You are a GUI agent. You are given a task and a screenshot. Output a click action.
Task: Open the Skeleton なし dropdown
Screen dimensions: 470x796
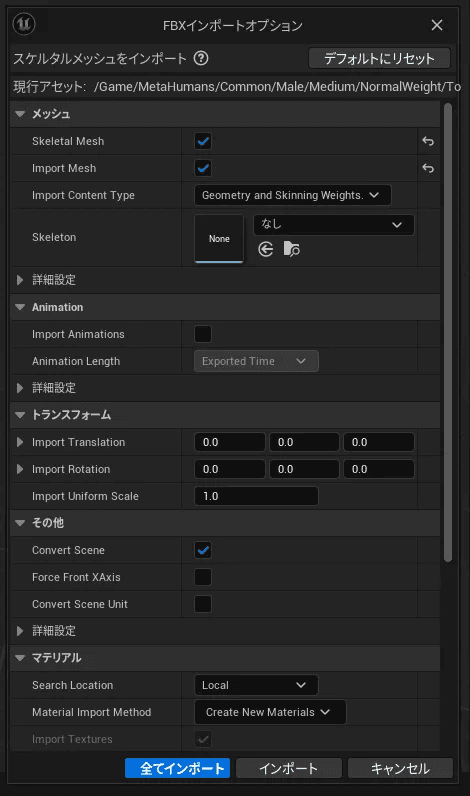click(x=333, y=225)
